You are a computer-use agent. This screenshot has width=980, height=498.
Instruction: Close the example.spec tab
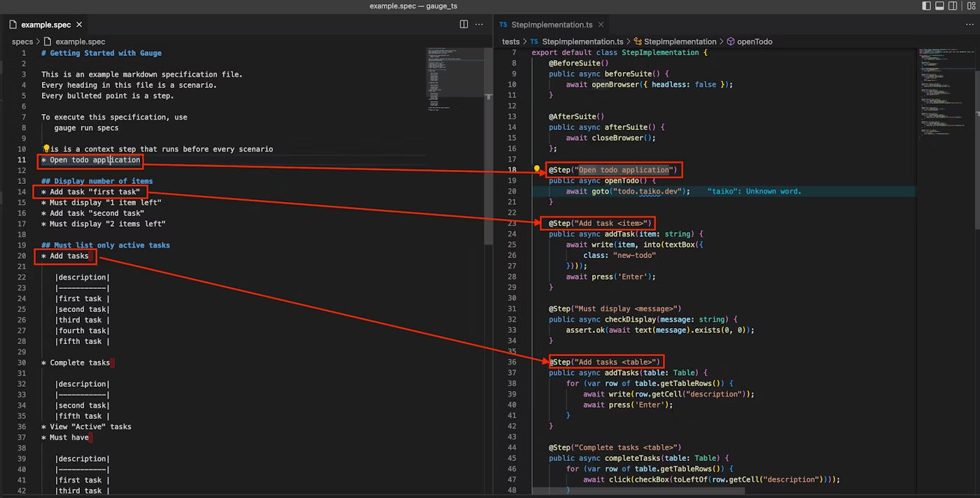[x=79, y=24]
